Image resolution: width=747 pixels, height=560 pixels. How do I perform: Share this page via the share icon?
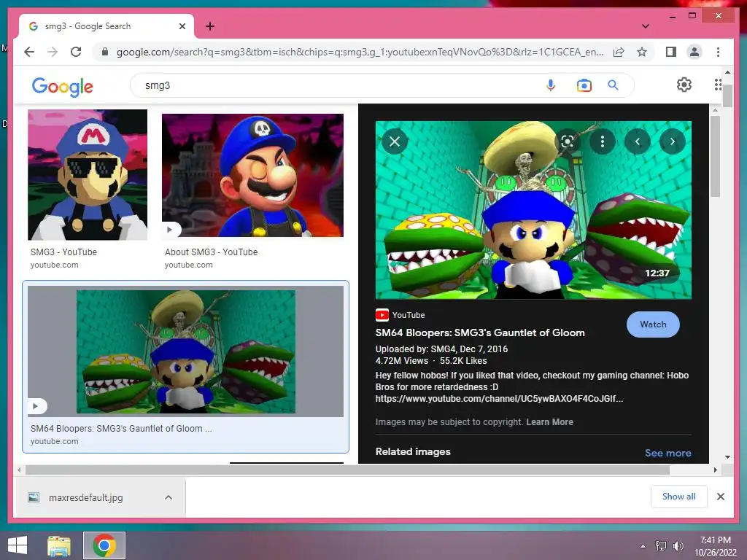click(619, 52)
